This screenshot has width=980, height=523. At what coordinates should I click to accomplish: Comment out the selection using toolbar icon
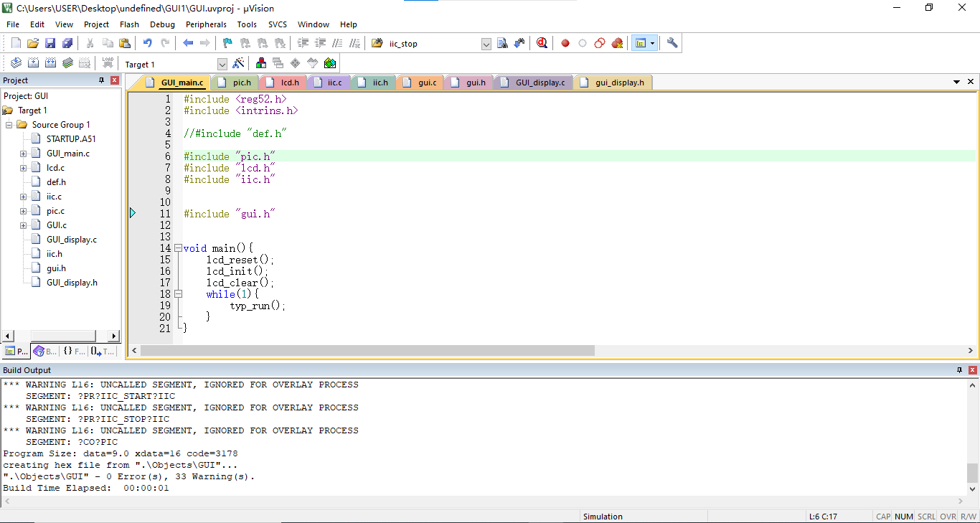point(337,43)
